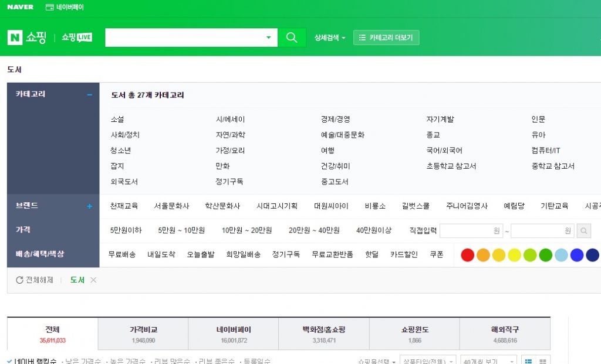
Task: Reset all filters via 전체해제
Action: pos(35,280)
